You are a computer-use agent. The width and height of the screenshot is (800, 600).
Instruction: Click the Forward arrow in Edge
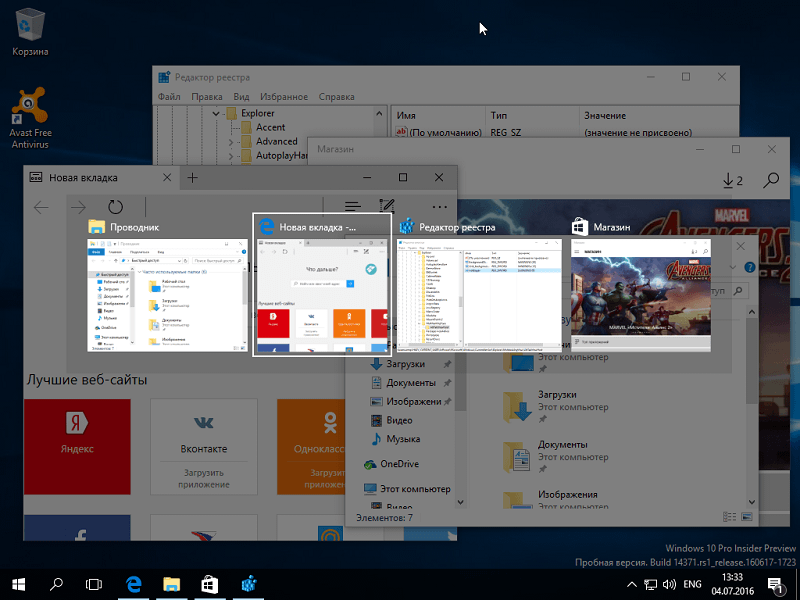[78, 207]
